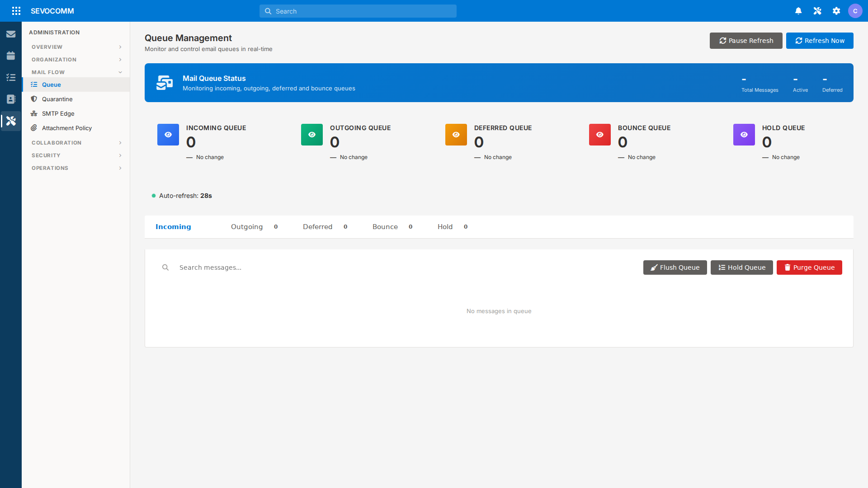Toggle the Hold Queue visibility eye
This screenshot has width=868, height=488.
743,134
